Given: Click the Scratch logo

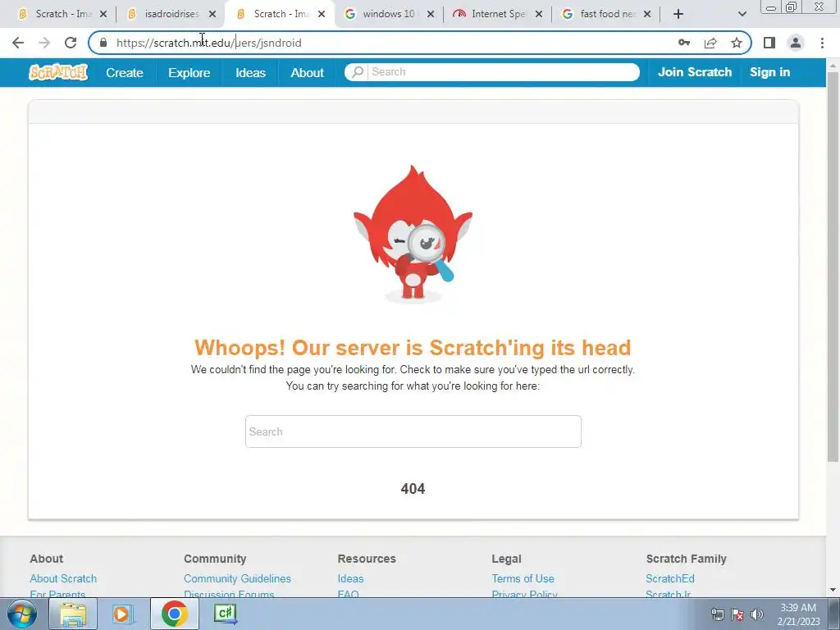Looking at the screenshot, I should click(x=58, y=72).
